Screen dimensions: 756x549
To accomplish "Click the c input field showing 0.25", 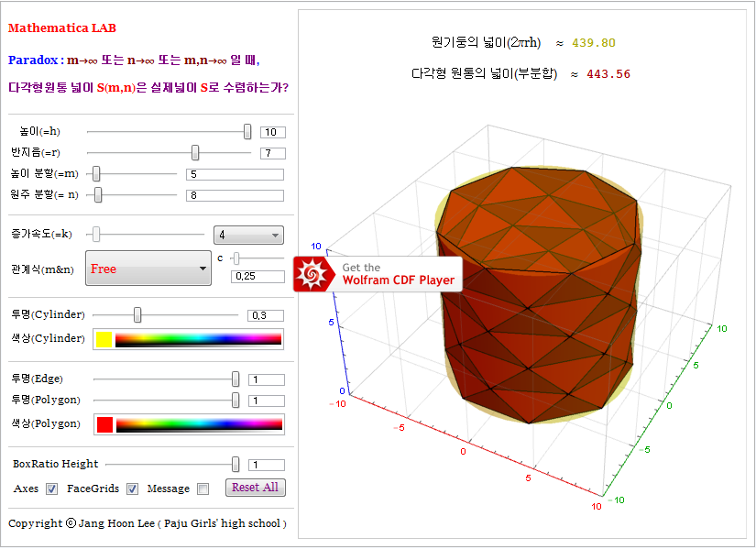I will pyautogui.click(x=257, y=277).
